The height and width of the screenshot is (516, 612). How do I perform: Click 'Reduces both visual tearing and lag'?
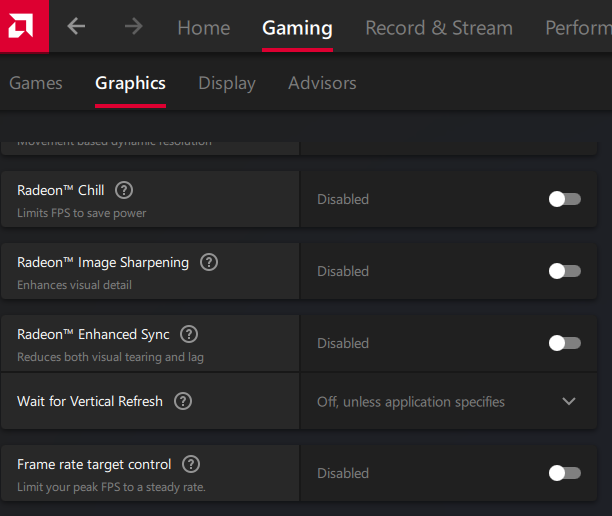tap(110, 357)
